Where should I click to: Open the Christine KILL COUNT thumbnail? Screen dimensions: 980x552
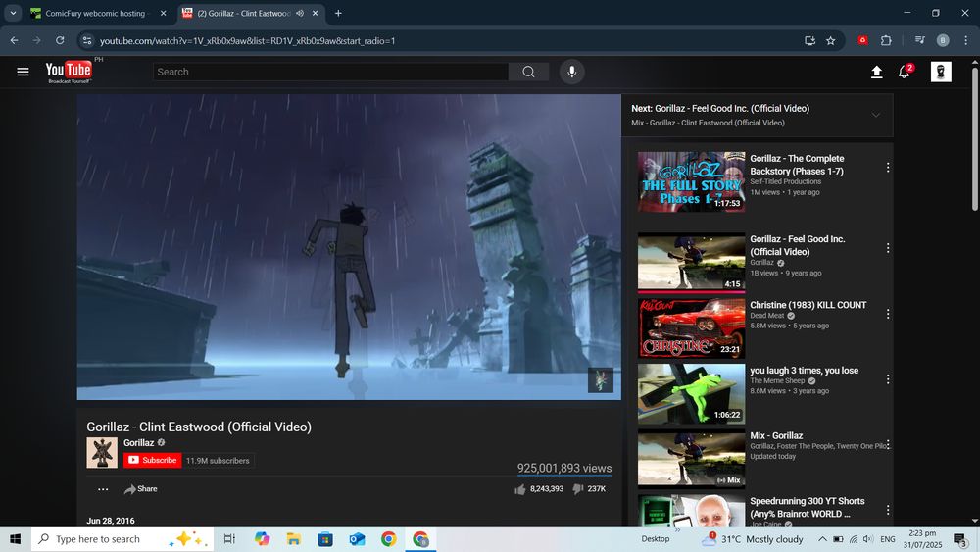click(x=691, y=327)
